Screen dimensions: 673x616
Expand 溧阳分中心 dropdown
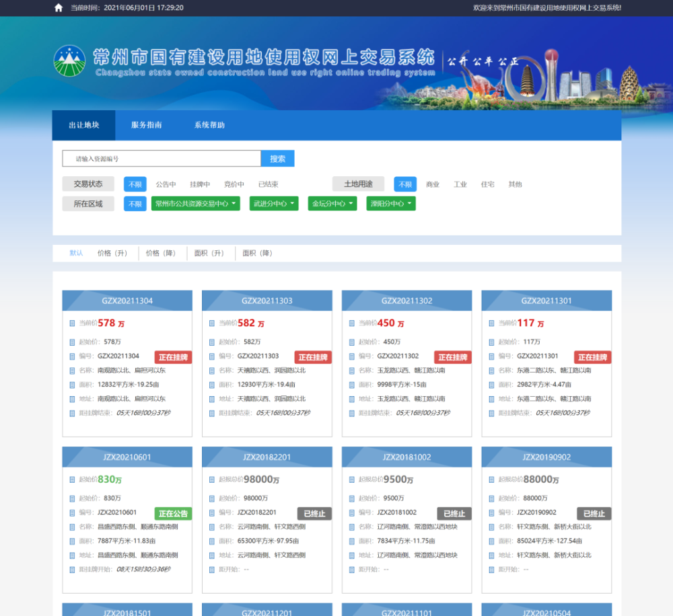[391, 204]
